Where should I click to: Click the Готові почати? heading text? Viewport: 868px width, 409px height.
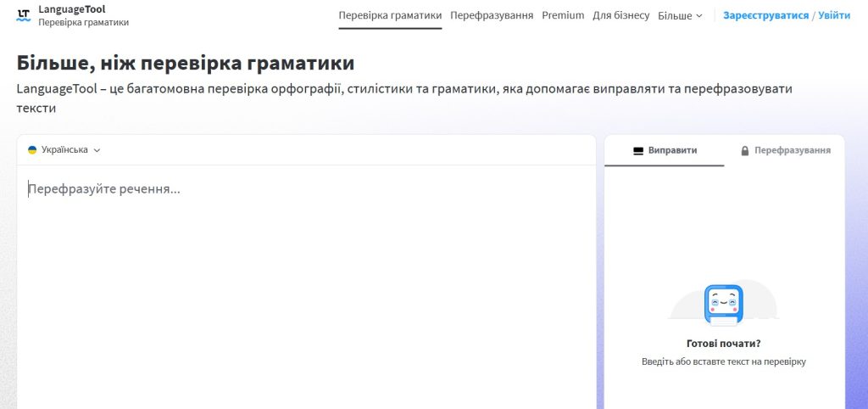(x=723, y=344)
